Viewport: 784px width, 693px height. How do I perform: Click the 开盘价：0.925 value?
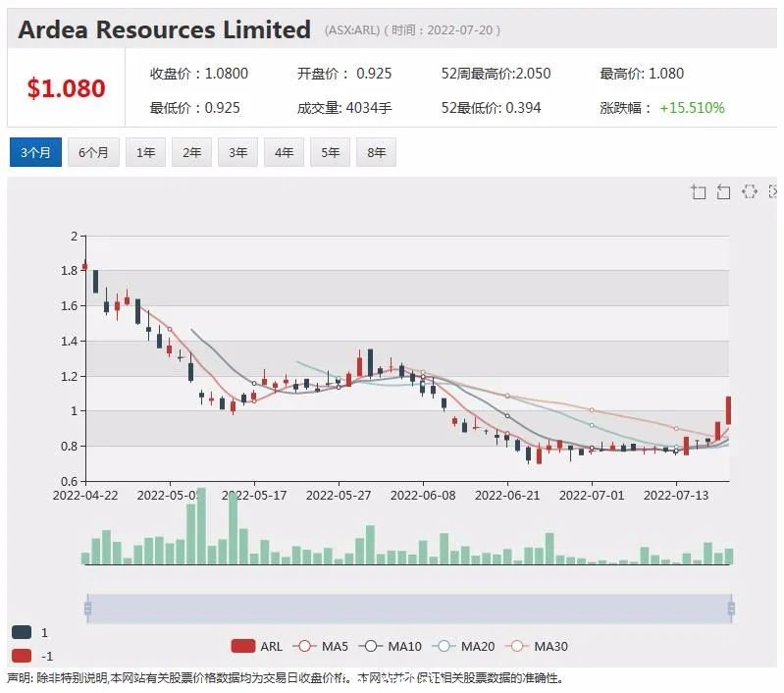click(x=344, y=74)
